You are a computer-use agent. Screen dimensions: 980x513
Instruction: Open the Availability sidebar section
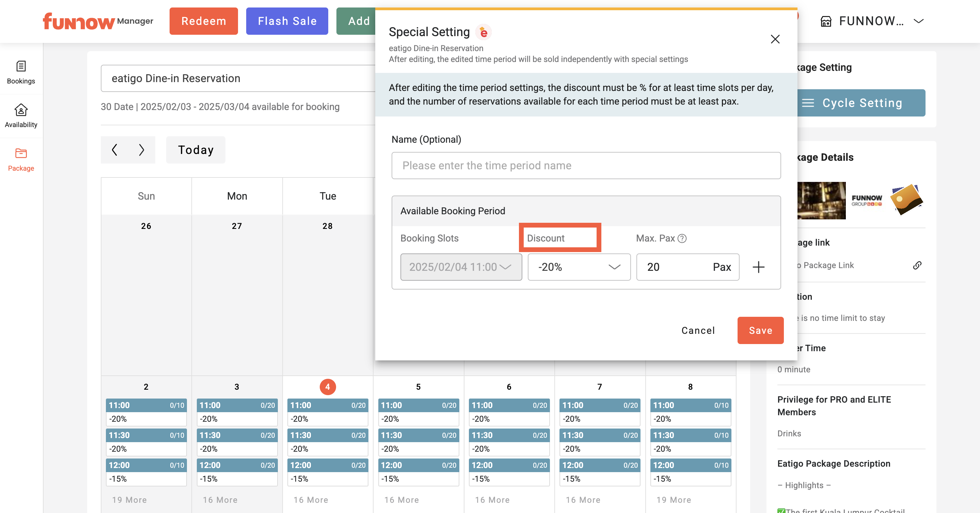tap(21, 116)
